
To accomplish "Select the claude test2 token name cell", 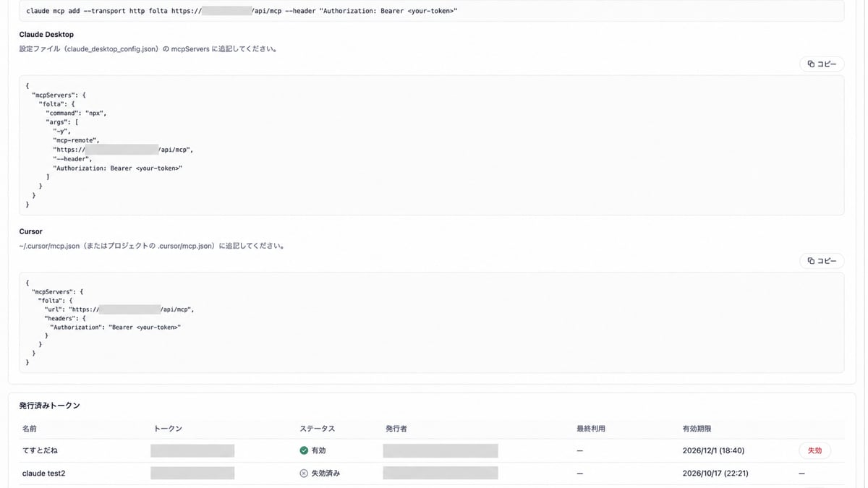I will [x=44, y=473].
